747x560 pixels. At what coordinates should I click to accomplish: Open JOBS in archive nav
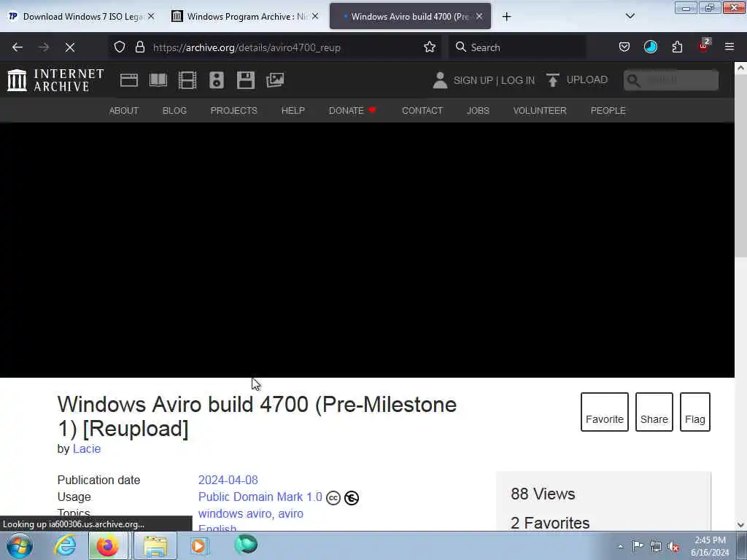pyautogui.click(x=478, y=111)
